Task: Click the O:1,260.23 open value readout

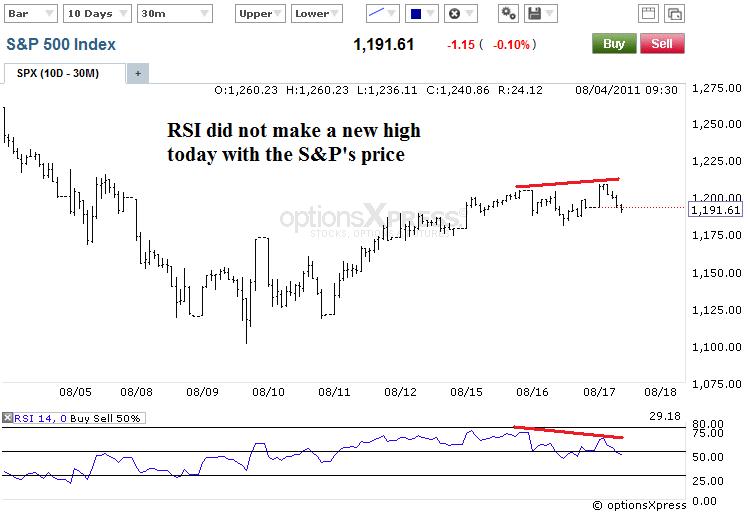Action: point(246,90)
